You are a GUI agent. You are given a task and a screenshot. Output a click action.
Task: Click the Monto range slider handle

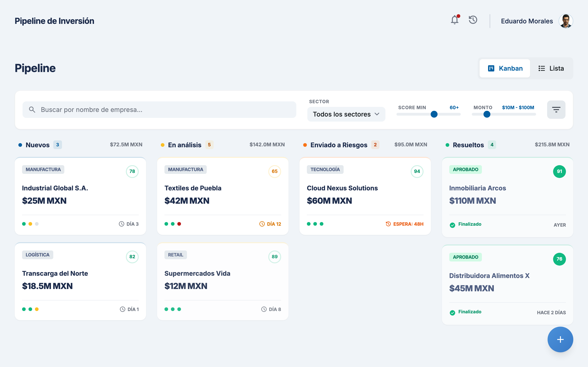coord(487,114)
